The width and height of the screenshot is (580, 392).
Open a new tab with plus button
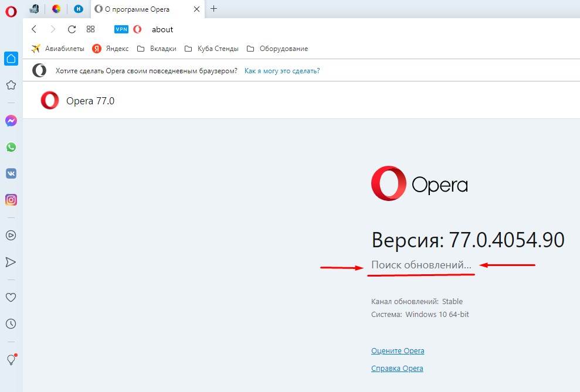(213, 9)
